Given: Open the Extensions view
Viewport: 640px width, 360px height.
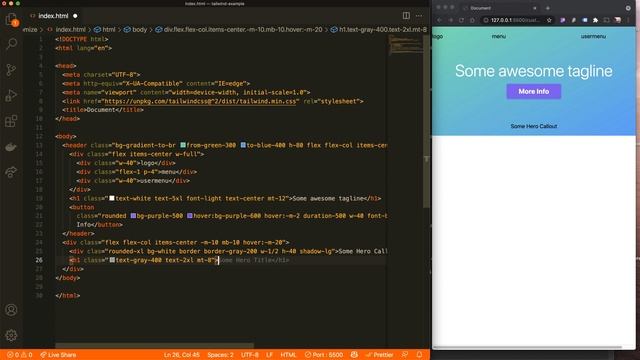Looking at the screenshot, I should pos(11,121).
